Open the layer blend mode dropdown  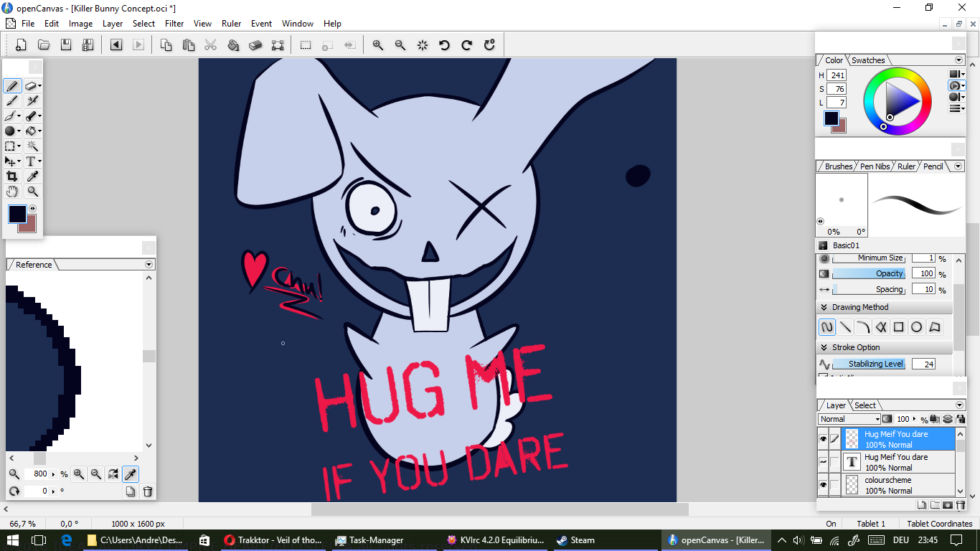pos(849,419)
